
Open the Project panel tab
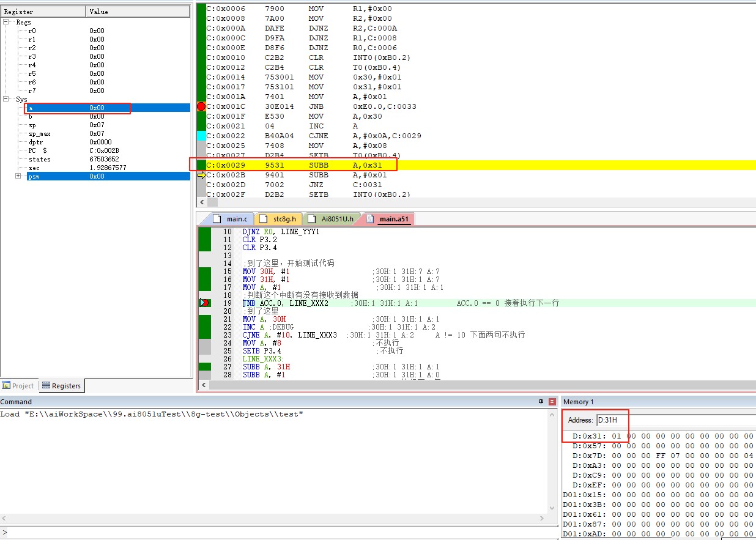[x=18, y=386]
